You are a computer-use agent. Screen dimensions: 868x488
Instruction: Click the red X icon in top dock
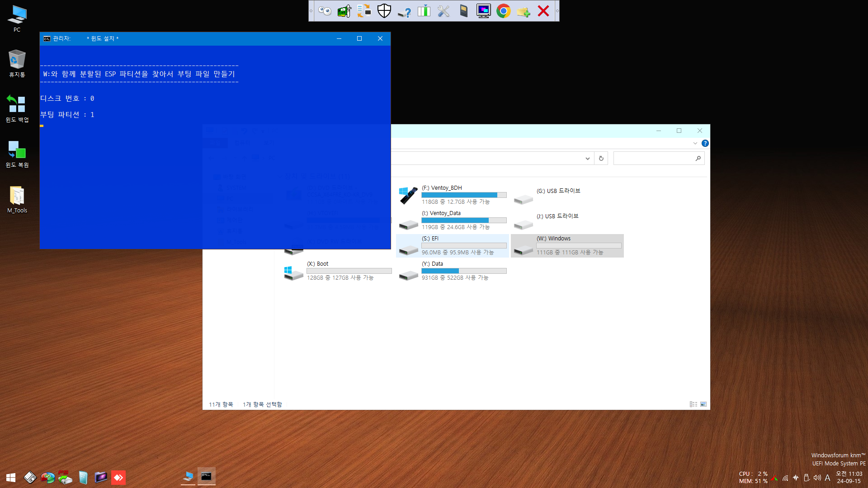(543, 11)
